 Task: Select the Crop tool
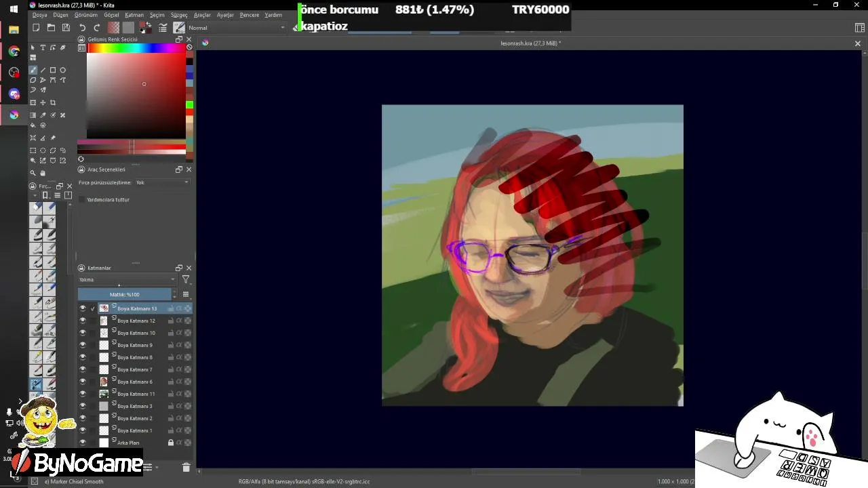coord(53,102)
